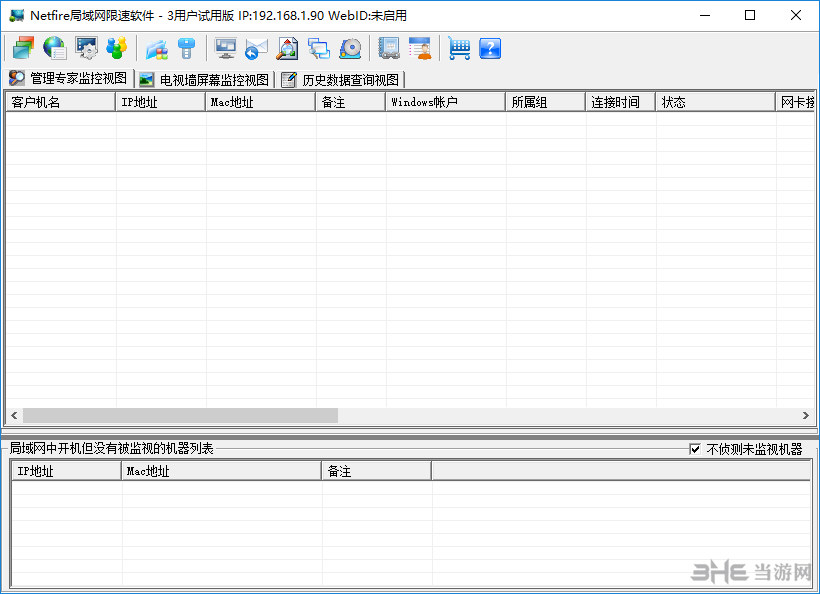Select the 管理专家监控视图 tab
820x594 pixels.
68,78
